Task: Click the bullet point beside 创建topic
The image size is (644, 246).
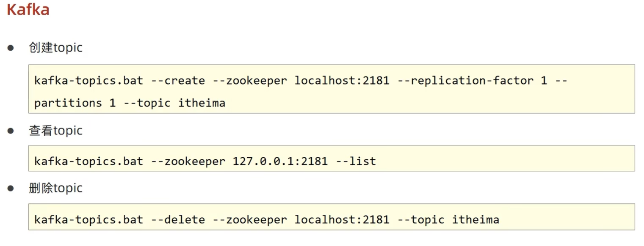Action: pos(11,48)
